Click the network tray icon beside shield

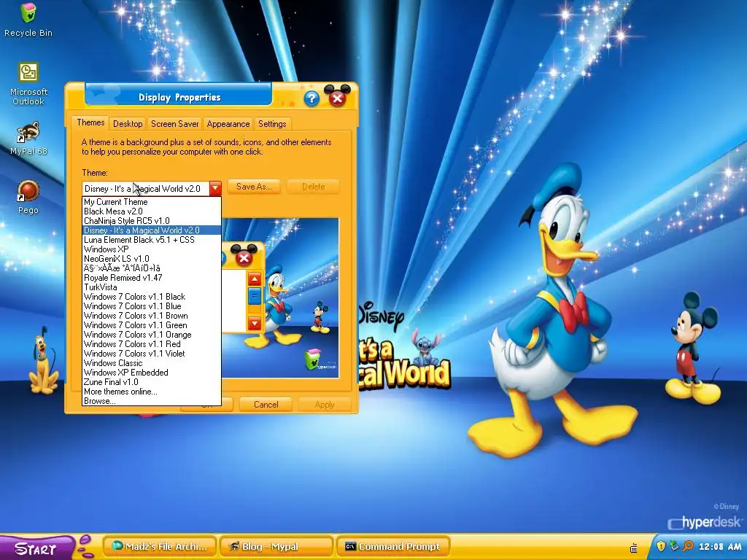(x=674, y=546)
